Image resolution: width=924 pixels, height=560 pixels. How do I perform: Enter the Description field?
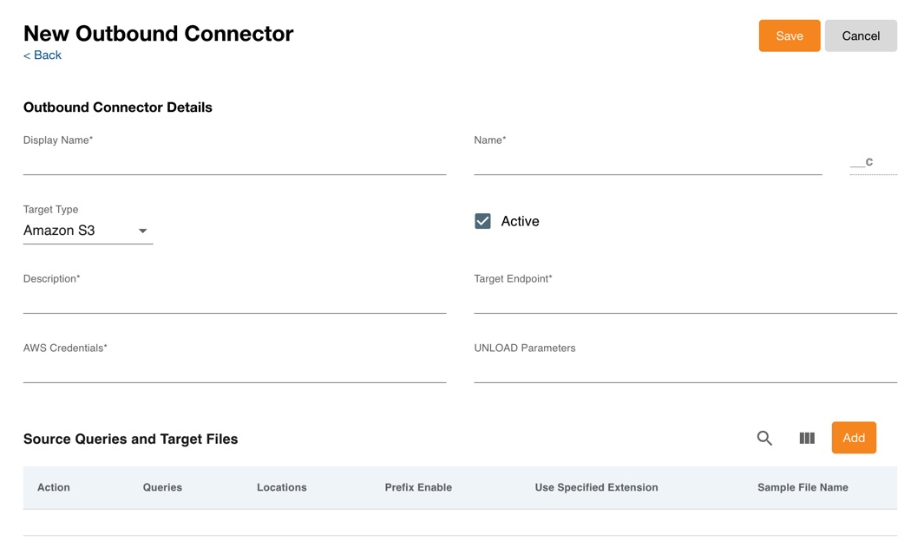tap(234, 301)
